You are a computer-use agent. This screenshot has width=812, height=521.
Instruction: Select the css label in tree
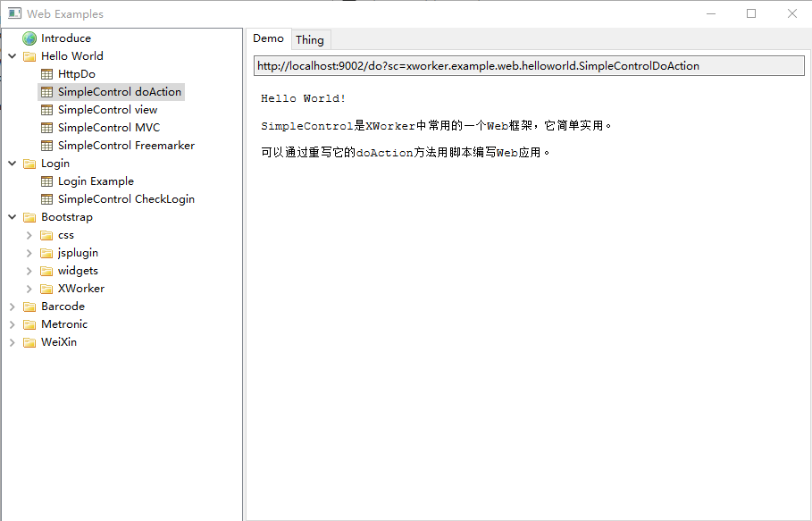[x=66, y=235]
